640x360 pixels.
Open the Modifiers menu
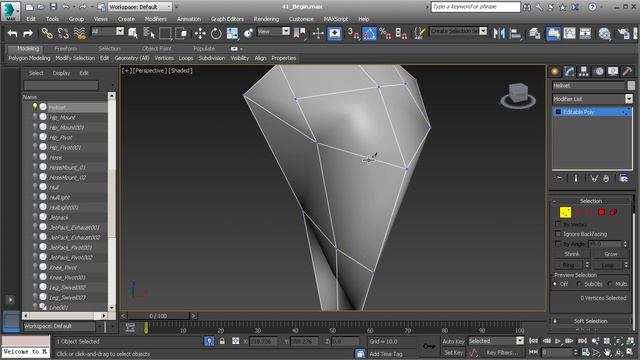coord(156,19)
